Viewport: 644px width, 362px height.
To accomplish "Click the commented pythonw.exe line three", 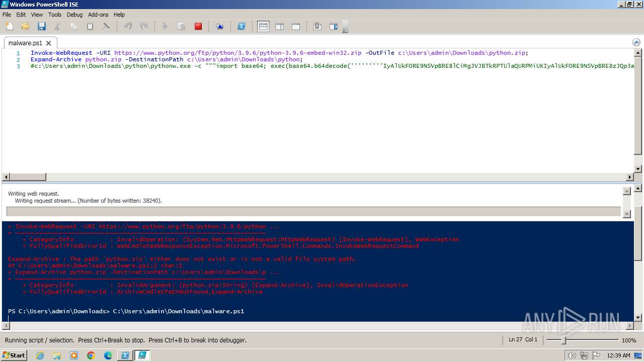I will click(x=332, y=66).
